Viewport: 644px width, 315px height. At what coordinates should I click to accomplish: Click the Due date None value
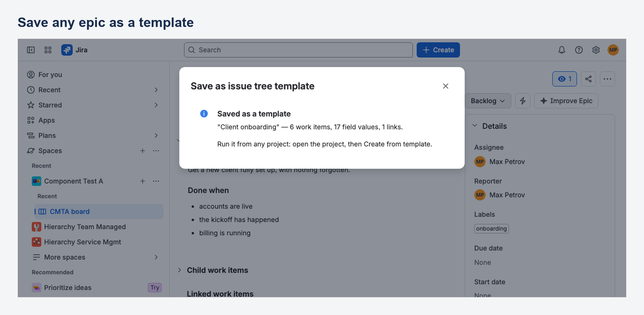point(483,262)
